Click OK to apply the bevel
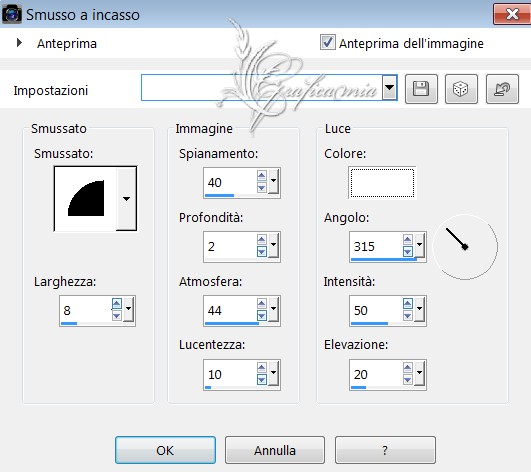 [165, 450]
